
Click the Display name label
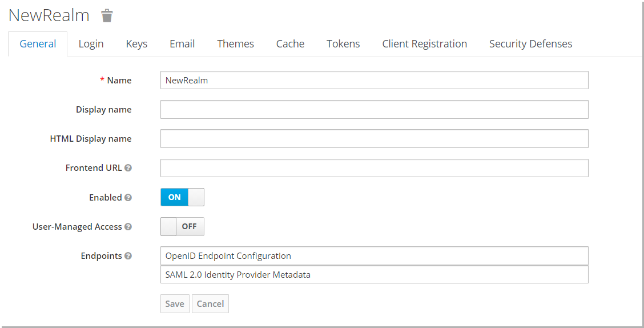click(x=103, y=109)
